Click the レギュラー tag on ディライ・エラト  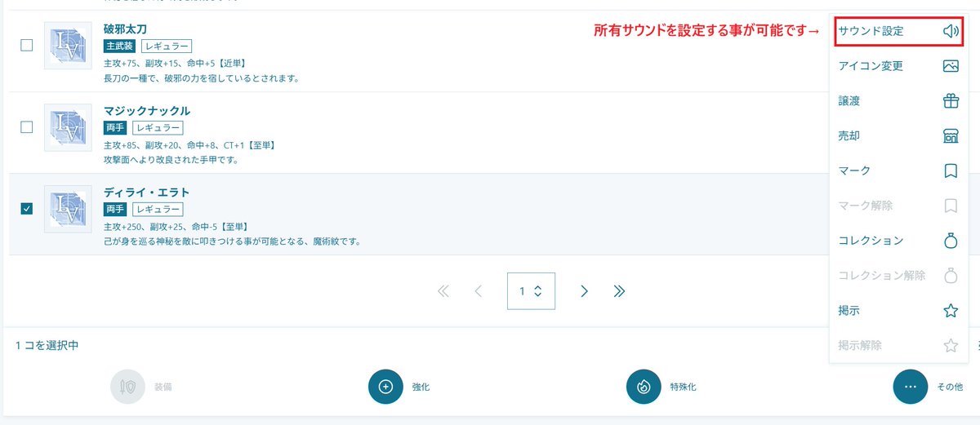click(x=158, y=210)
